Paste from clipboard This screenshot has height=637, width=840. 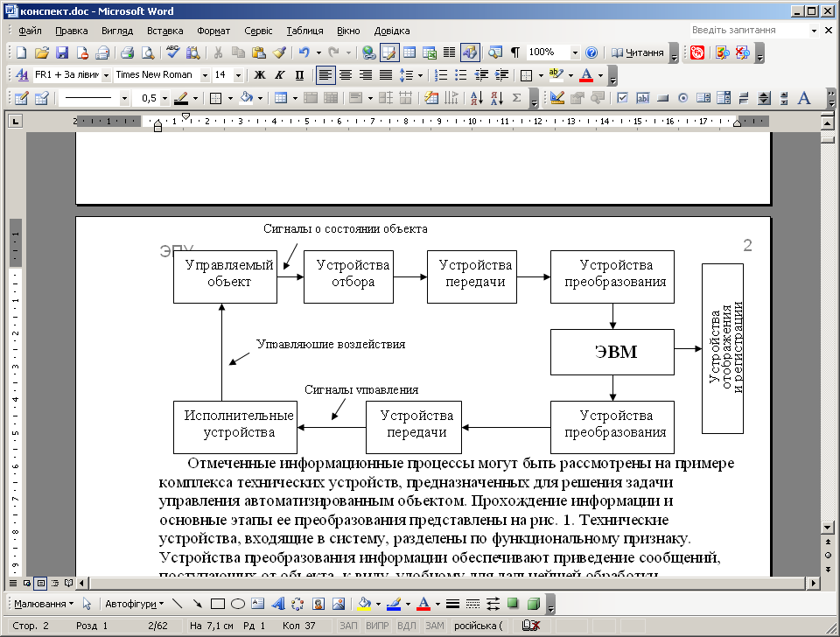259,52
